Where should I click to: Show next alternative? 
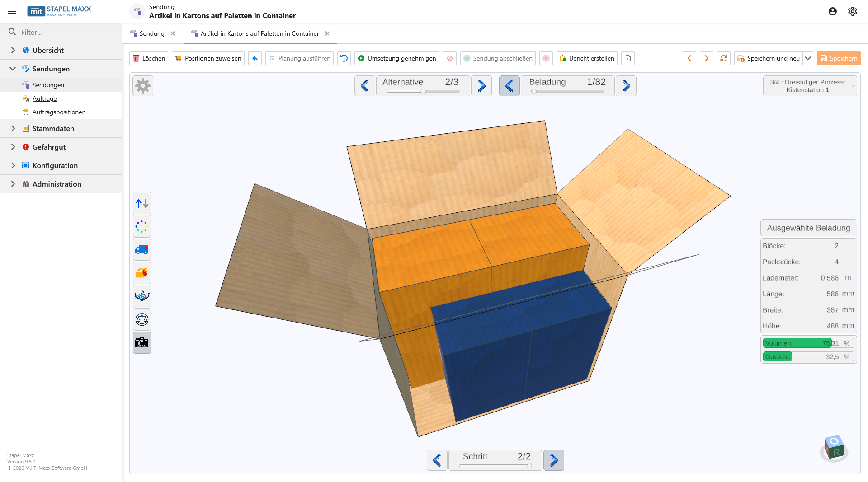click(481, 86)
